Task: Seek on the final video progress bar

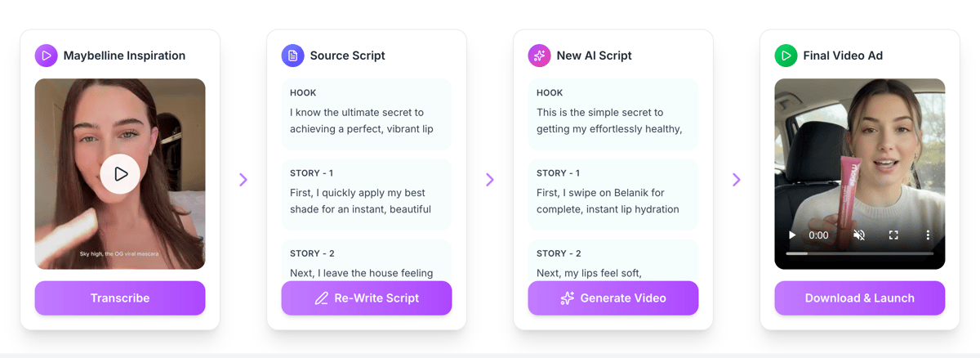Action: [859, 253]
